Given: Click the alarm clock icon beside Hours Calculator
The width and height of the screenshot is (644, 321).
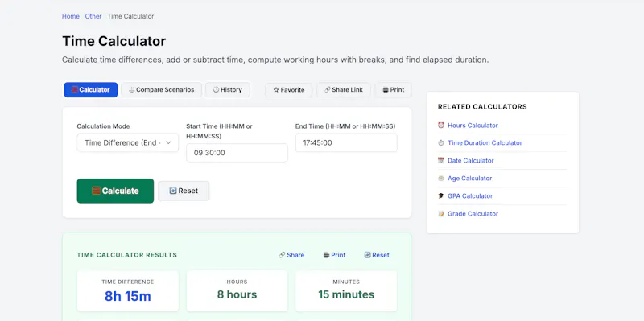Looking at the screenshot, I should pos(441,126).
